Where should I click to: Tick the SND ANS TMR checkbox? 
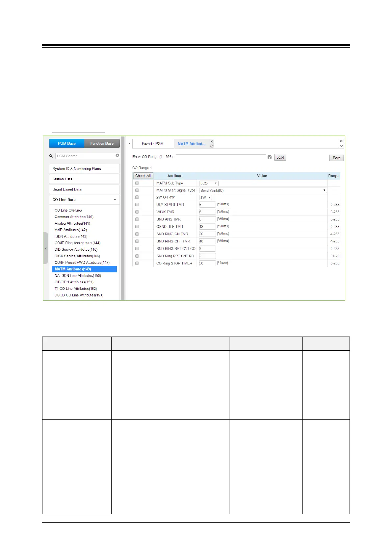click(x=137, y=219)
